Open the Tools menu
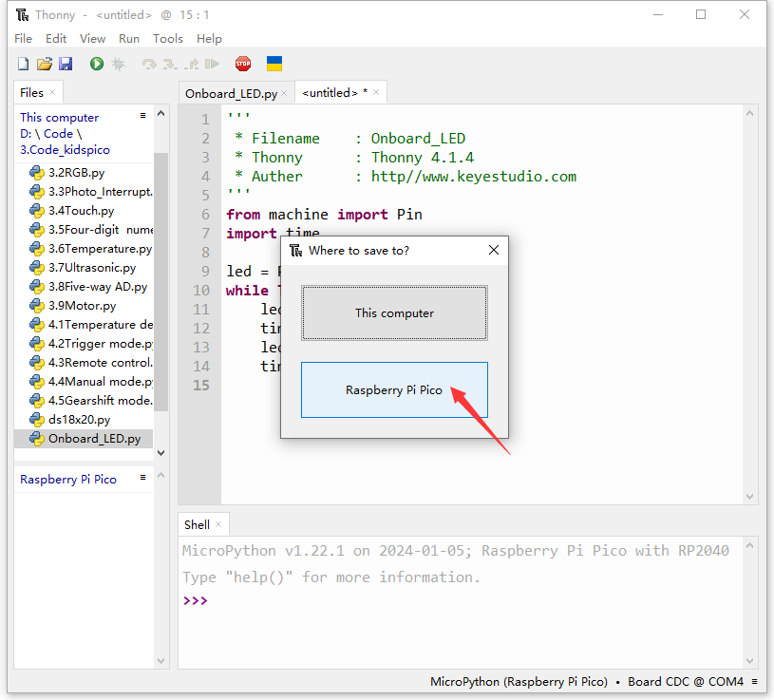774x700 pixels. (x=168, y=39)
